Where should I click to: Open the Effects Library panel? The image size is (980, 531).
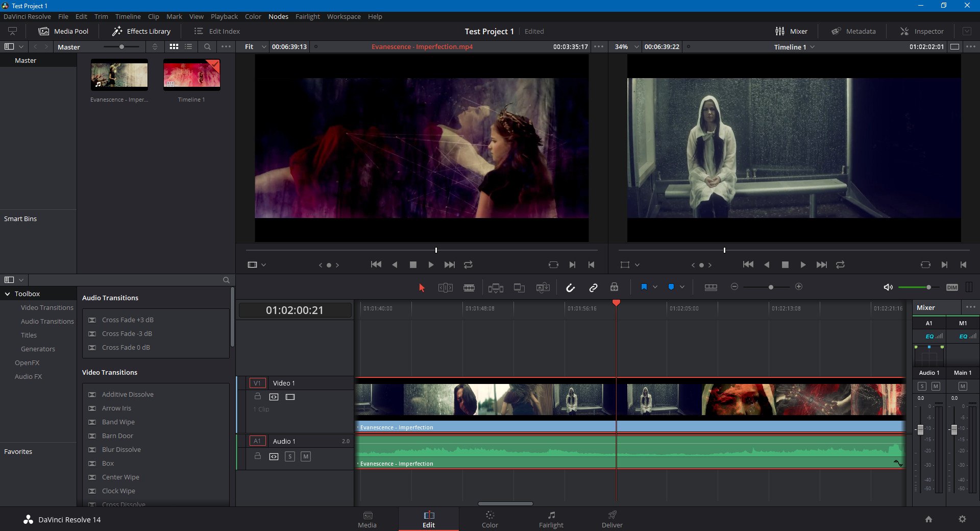141,31
